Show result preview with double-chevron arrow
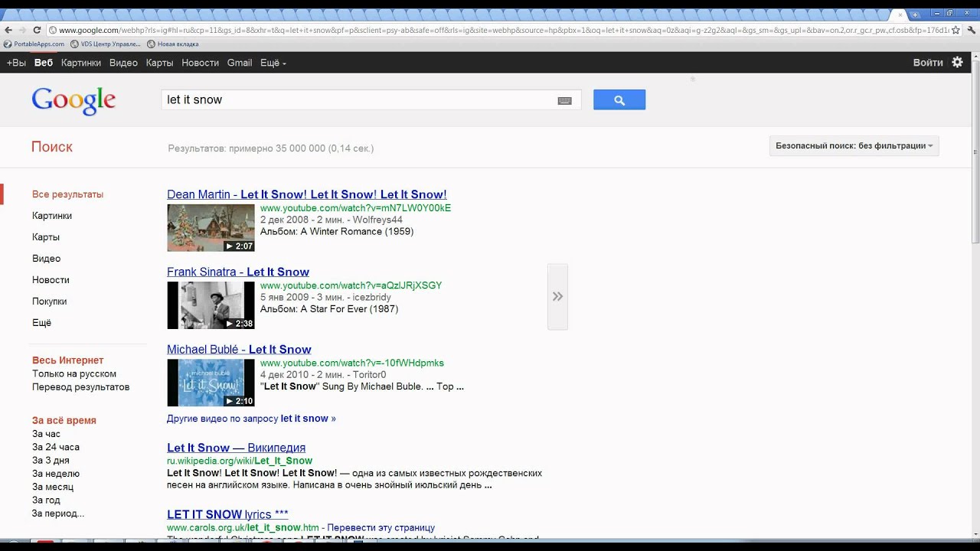980x551 pixels. coord(557,296)
